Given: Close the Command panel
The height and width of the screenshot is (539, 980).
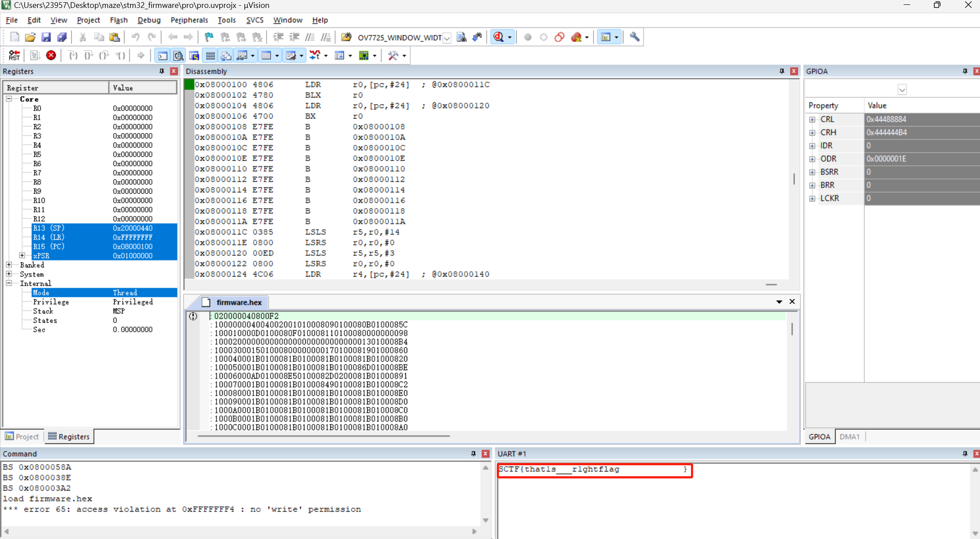Looking at the screenshot, I should (485, 453).
